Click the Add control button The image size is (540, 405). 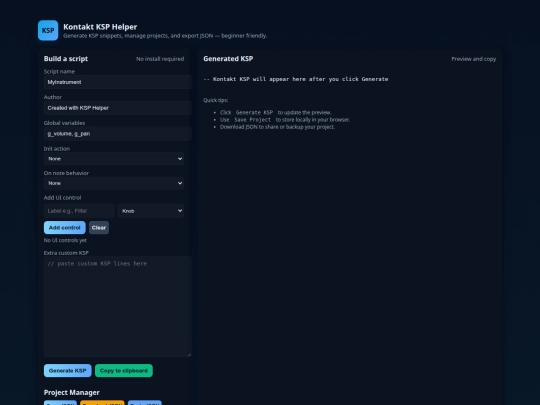[x=64, y=228]
